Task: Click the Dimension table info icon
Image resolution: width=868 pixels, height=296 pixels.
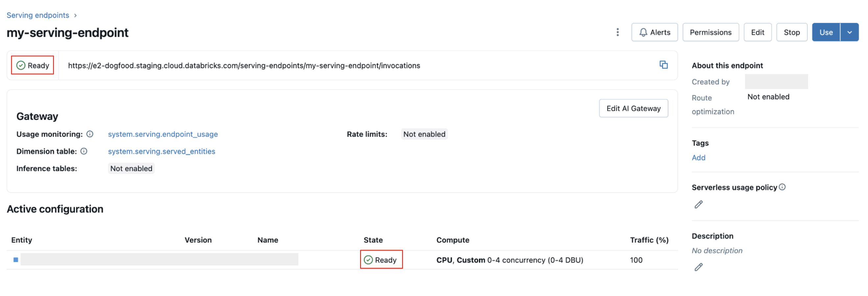Action: point(84,151)
